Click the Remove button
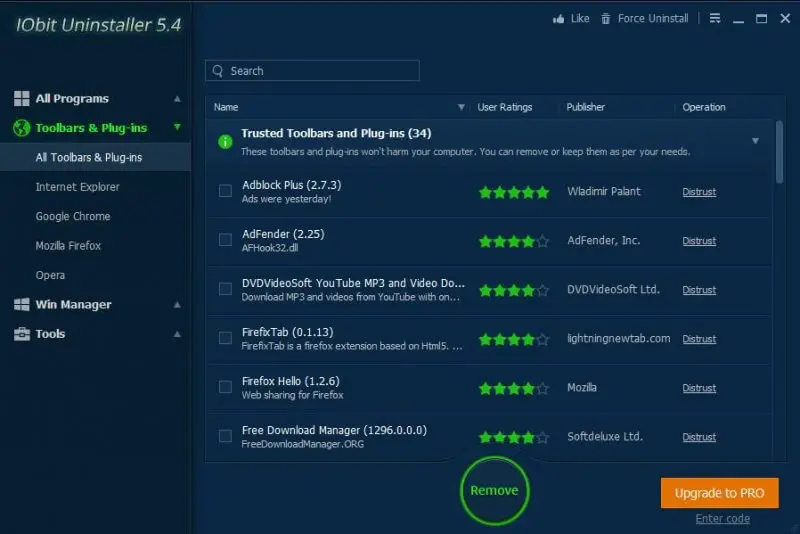Image resolution: width=800 pixels, height=534 pixels. coord(494,491)
